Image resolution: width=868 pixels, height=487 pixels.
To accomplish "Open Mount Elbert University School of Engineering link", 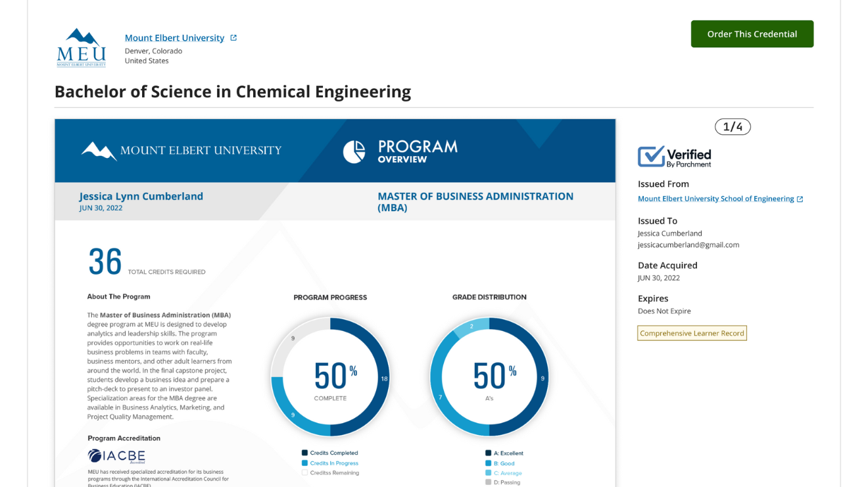I will [715, 199].
